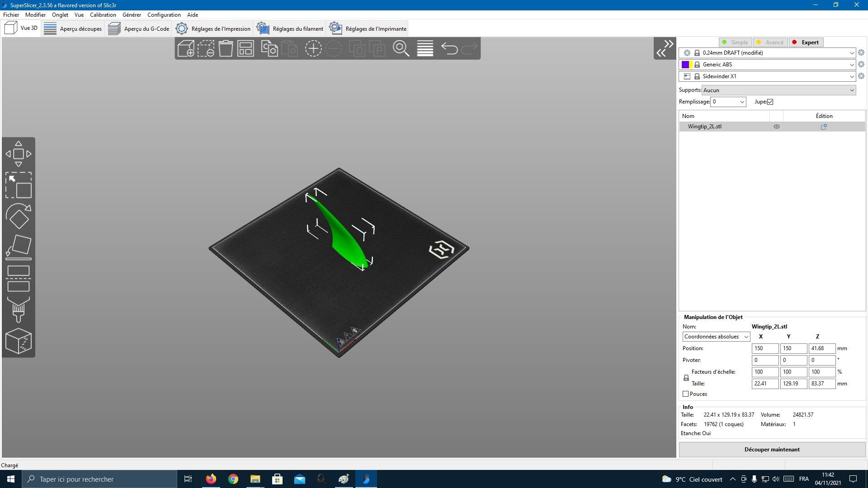This screenshot has height=488, width=868.
Task: Open the Search magnifier tool
Action: click(401, 48)
